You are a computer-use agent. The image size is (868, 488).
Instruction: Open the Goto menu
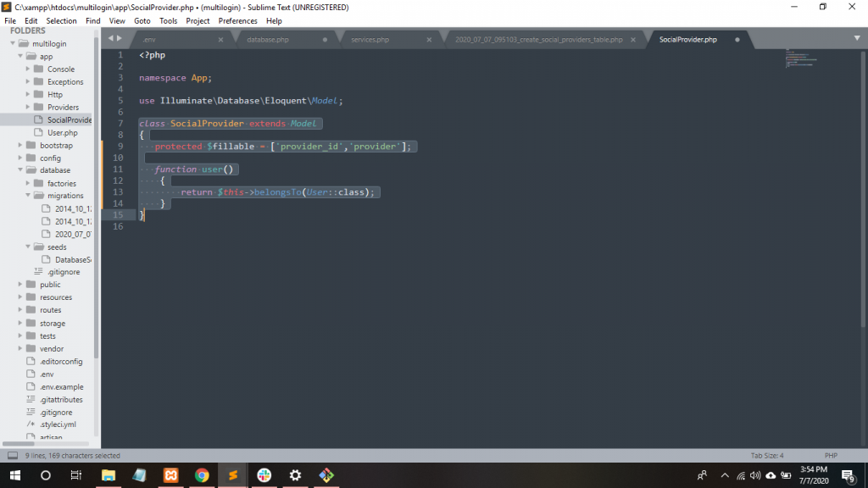click(142, 21)
